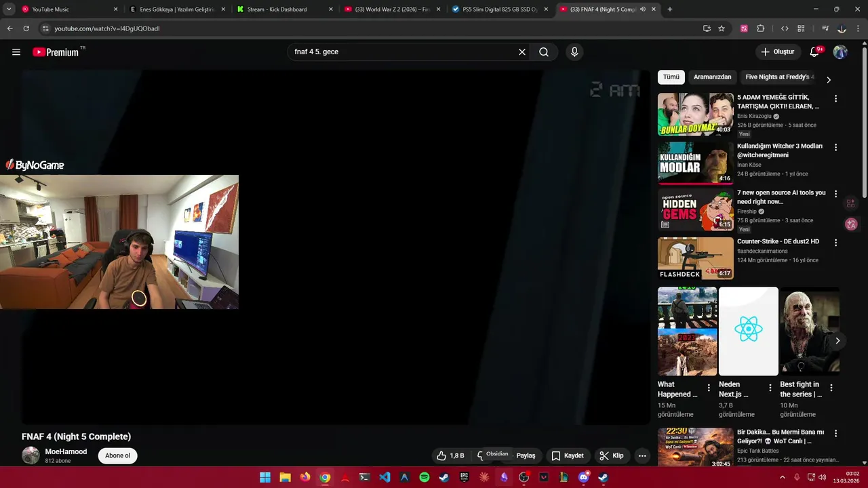This screenshot has height=488, width=868.
Task: Open the YouTube account avatar menu
Action: tap(840, 52)
